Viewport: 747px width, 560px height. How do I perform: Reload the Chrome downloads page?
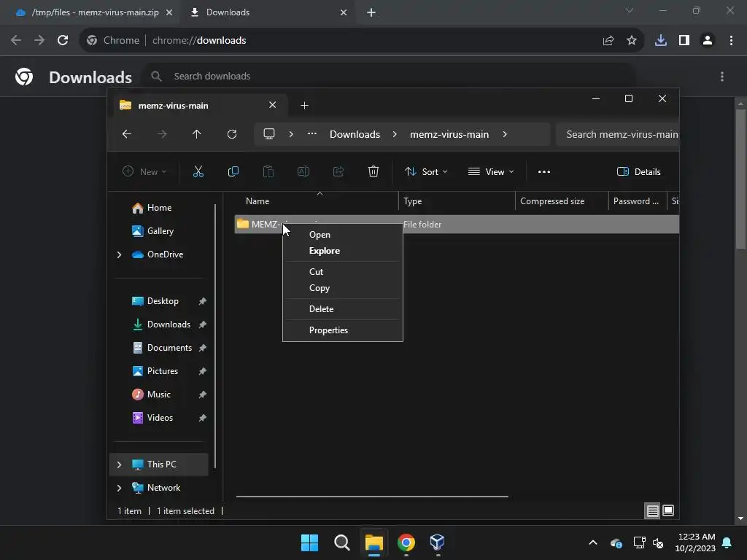coord(63,41)
